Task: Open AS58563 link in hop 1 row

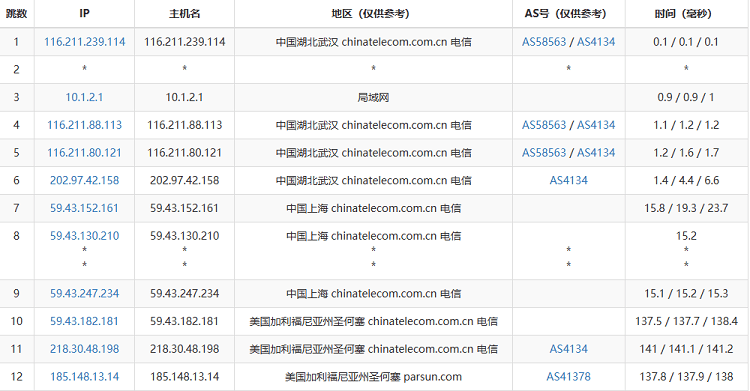Action: 544,42
